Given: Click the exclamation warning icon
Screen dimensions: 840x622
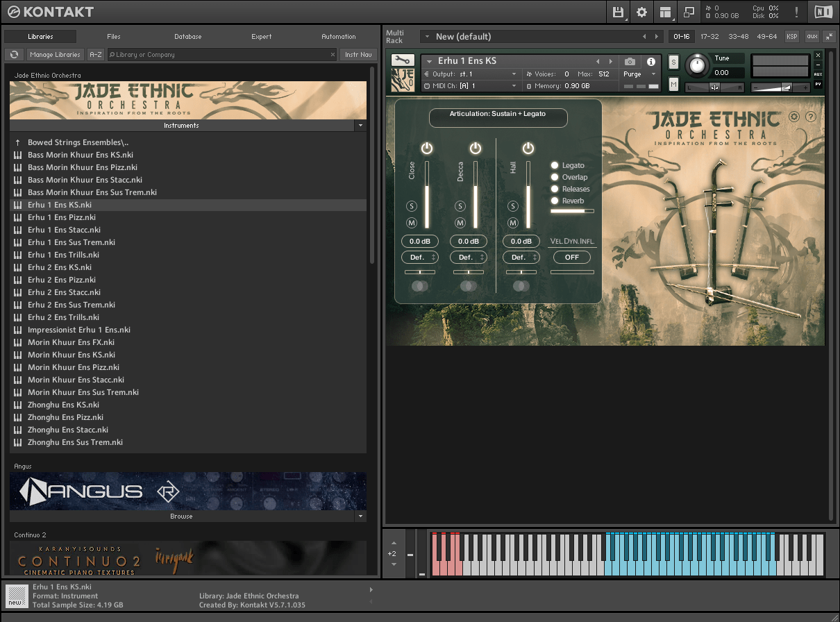Looking at the screenshot, I should (x=796, y=12).
